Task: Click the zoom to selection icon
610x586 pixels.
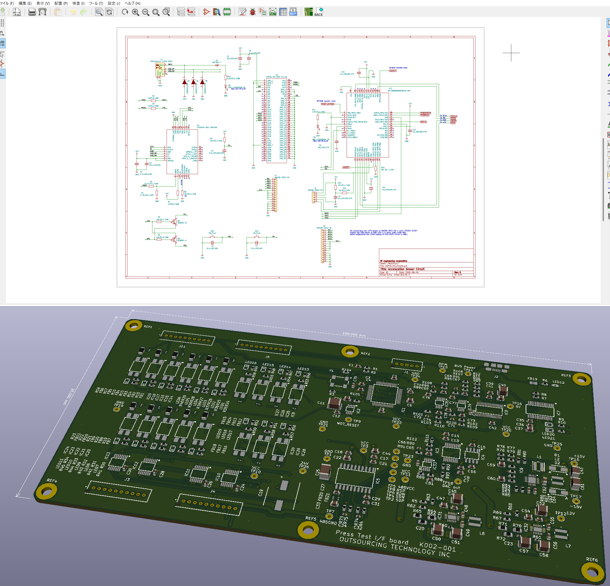Action: click(x=166, y=12)
